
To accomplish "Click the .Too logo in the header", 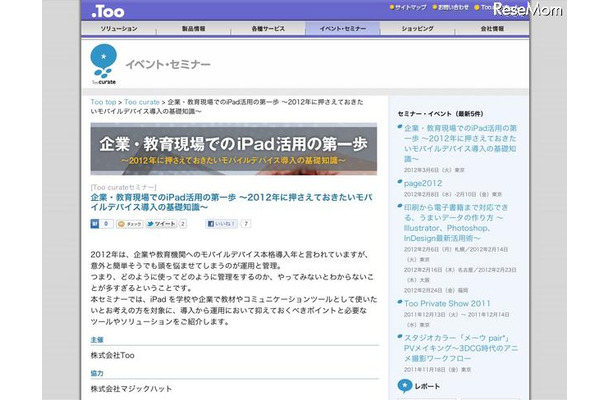I will pos(105,12).
